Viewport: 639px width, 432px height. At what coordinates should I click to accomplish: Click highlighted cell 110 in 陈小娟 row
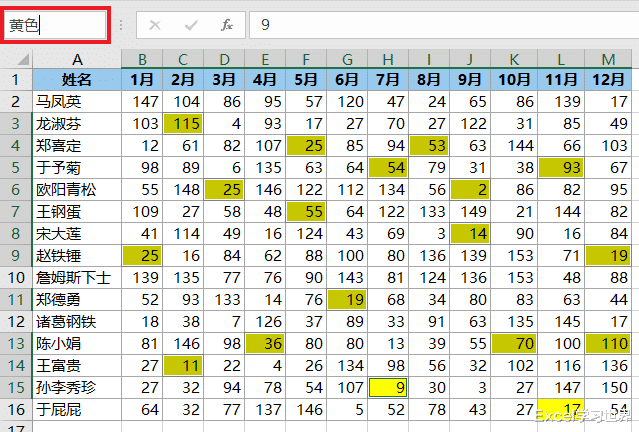tap(608, 344)
